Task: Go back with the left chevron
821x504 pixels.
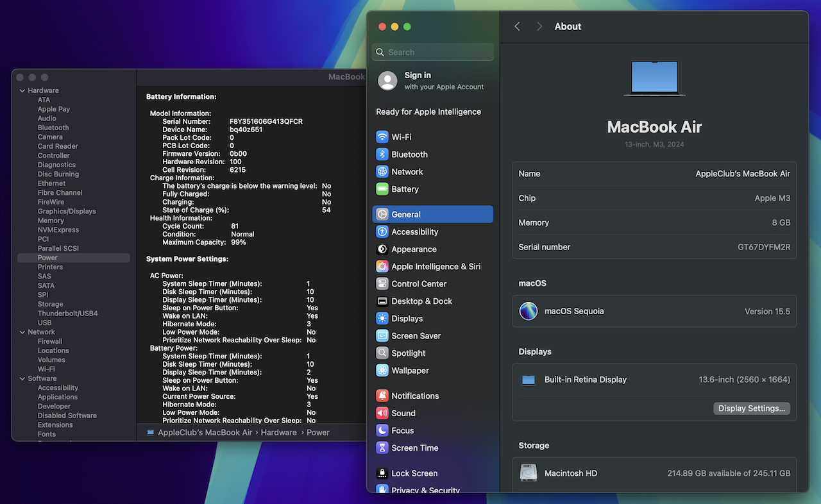Action: click(518, 26)
